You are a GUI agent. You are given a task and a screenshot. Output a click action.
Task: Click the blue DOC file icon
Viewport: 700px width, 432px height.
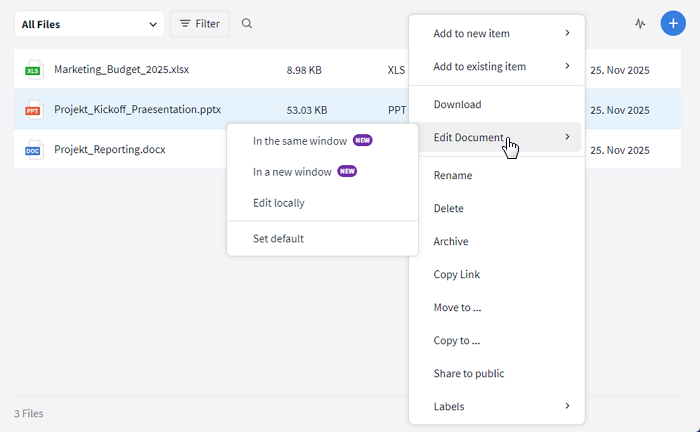pos(34,150)
